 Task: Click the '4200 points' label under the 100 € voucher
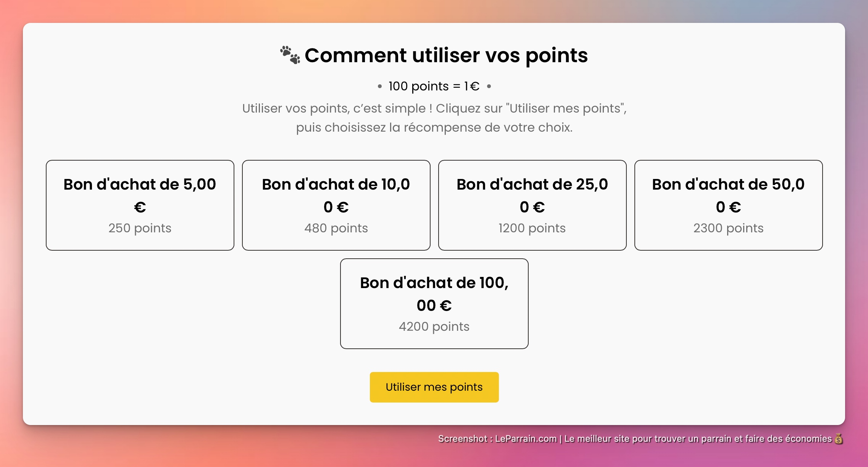[x=434, y=326]
